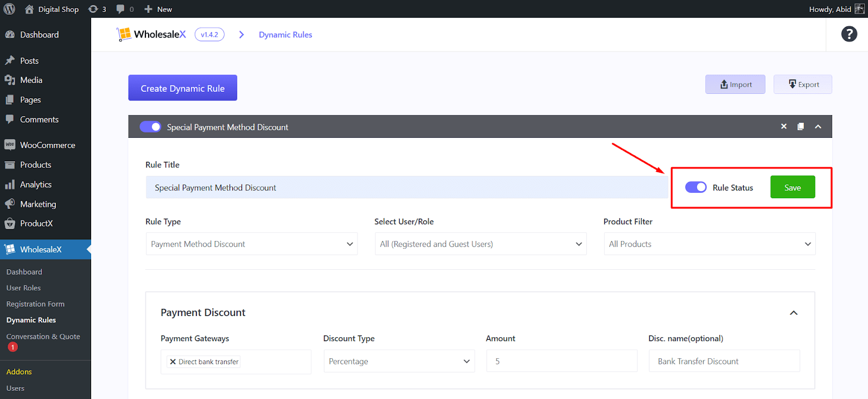
Task: Click the Products icon in sidebar
Action: click(x=10, y=165)
